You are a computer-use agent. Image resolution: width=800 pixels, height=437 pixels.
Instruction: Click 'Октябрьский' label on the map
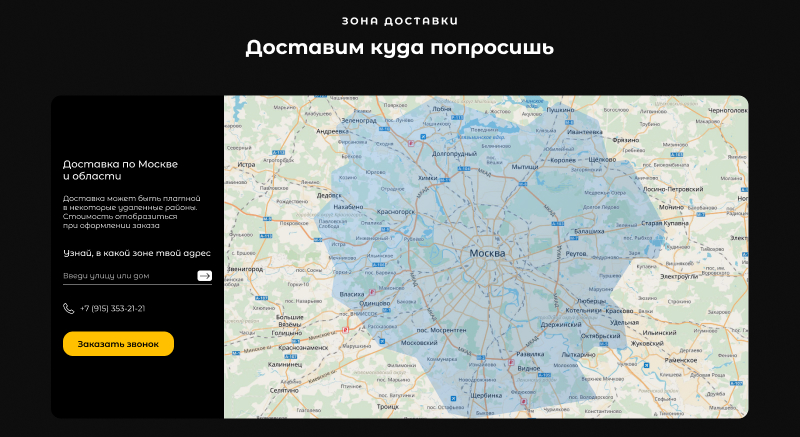coord(601,337)
